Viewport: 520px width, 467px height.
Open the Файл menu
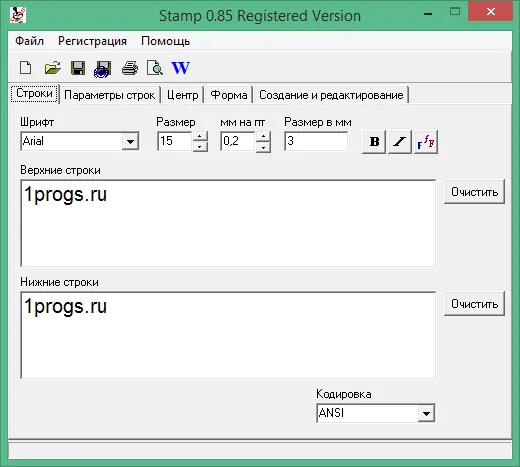pos(29,41)
